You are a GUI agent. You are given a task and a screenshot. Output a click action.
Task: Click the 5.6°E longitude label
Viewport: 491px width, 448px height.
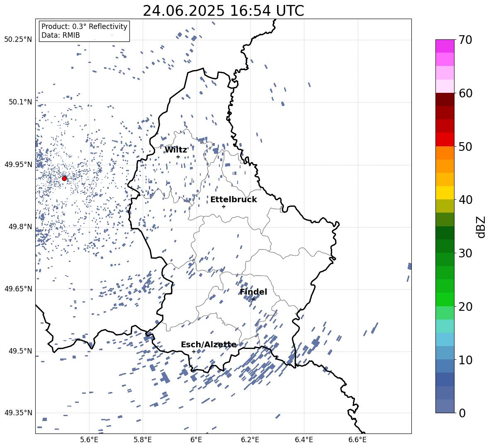click(x=89, y=440)
